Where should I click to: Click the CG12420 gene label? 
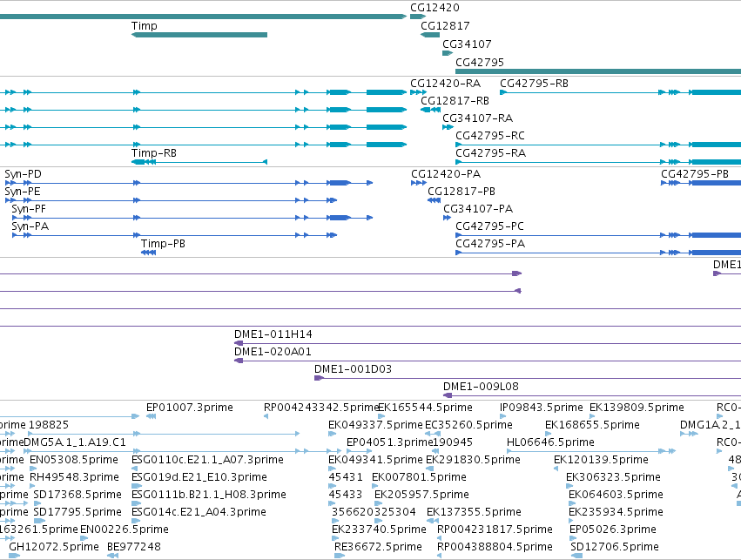434,8
